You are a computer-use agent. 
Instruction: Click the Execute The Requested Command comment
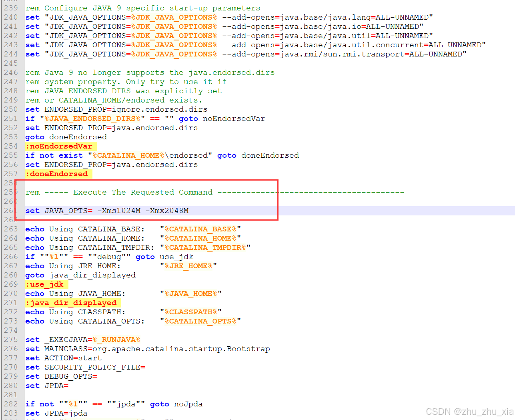click(x=142, y=192)
